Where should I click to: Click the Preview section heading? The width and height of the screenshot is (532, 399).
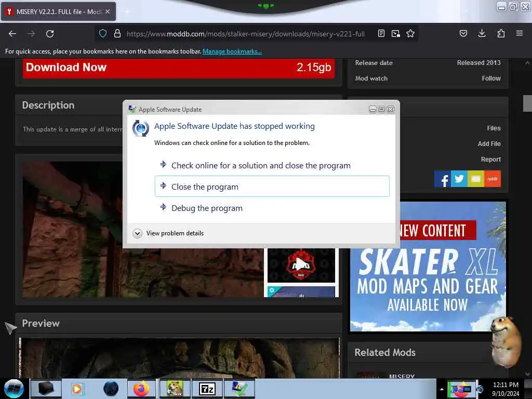(x=41, y=323)
